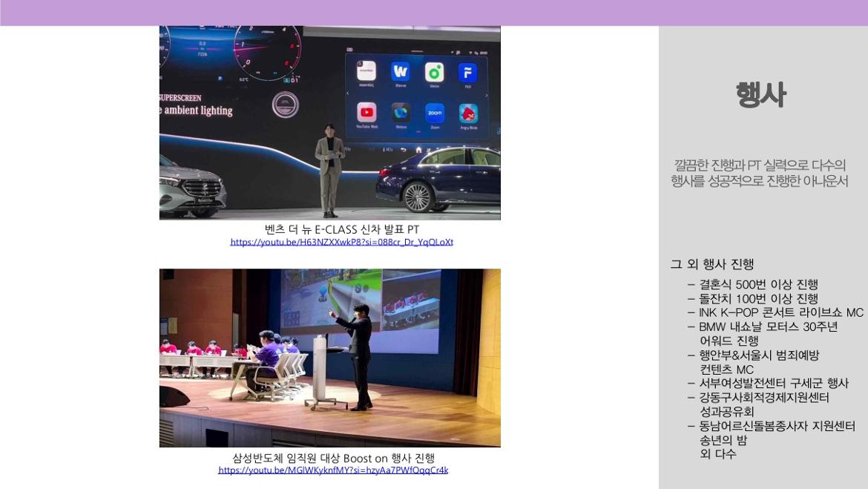The image size is (868, 489).
Task: Select 'BMW 내쇼날 모터스 30주년' line
Action: (769, 326)
